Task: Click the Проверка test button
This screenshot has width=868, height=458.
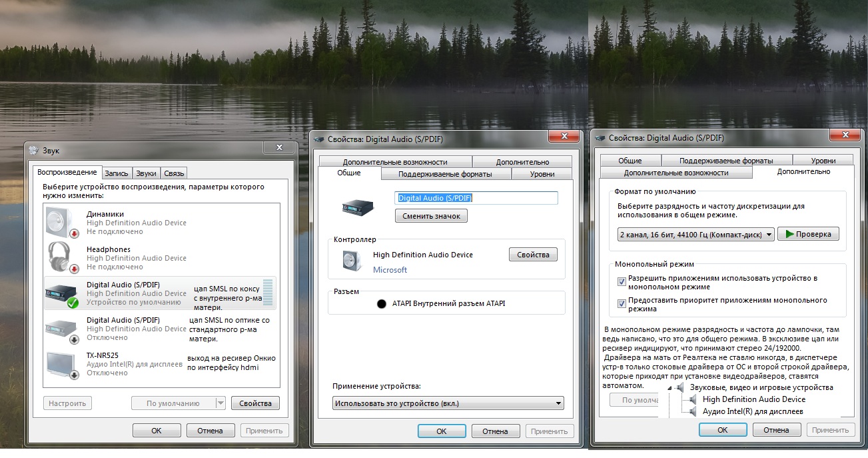Action: point(808,234)
